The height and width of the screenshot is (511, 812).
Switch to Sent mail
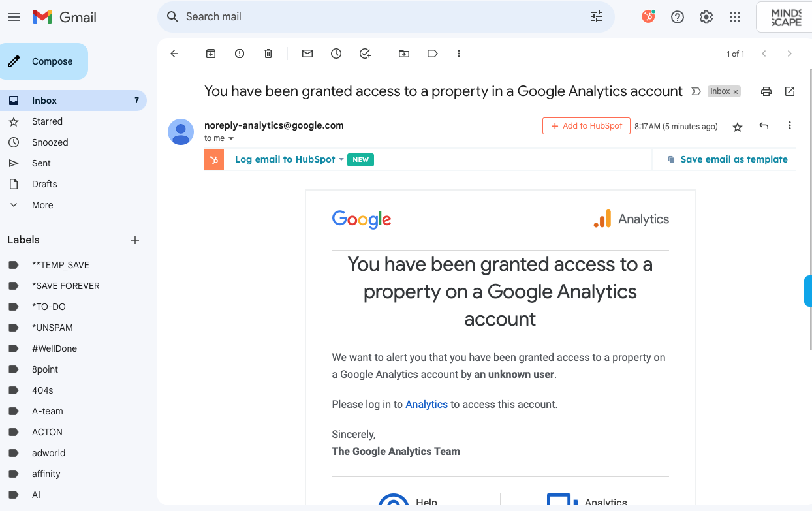click(40, 163)
